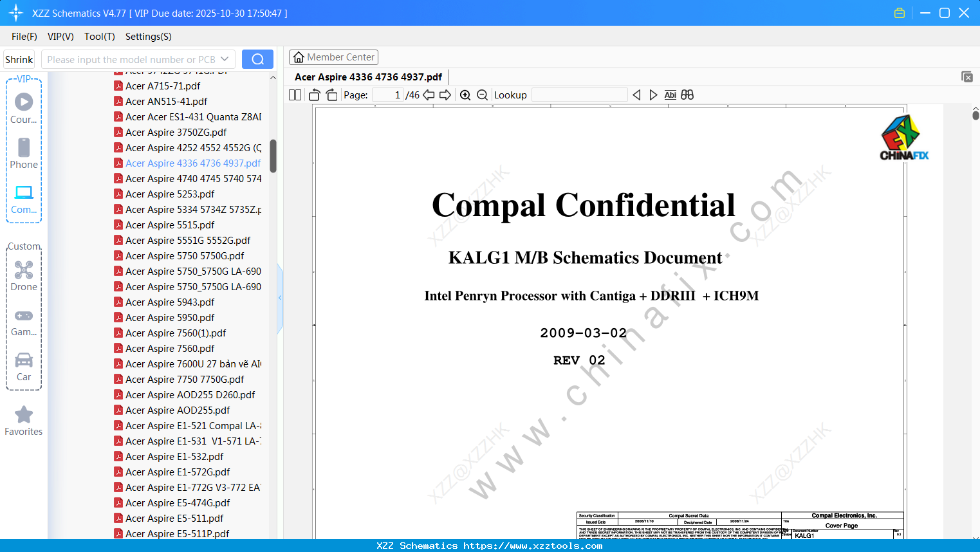The image size is (980, 552).
Task: Click the xzztools.com link in status bar
Action: (533, 546)
